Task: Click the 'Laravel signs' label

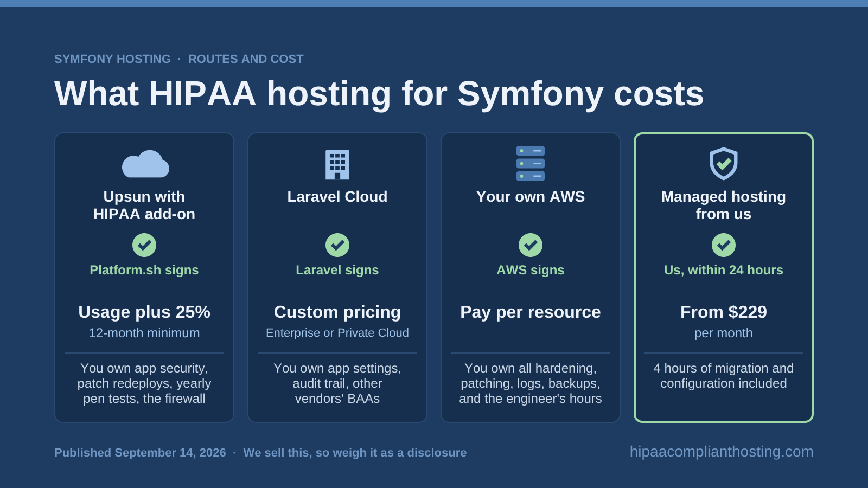Action: pos(337,270)
